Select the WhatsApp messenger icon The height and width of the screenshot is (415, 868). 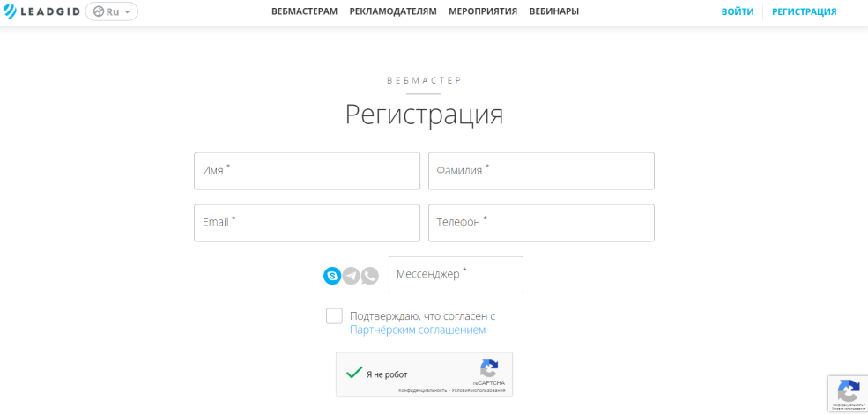point(370,276)
